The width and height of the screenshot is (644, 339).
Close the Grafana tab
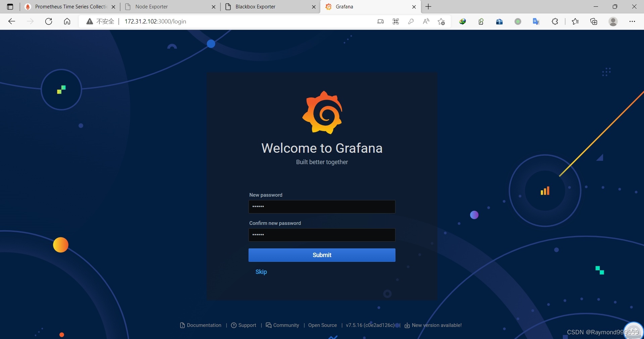point(414,7)
